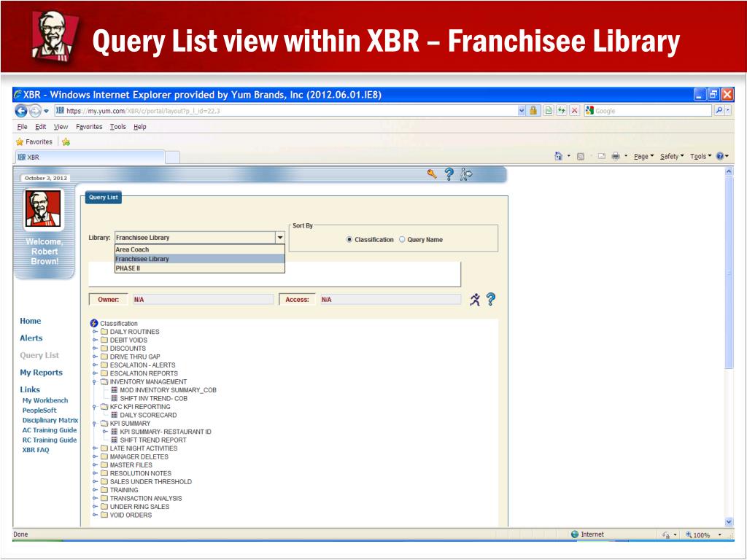Open the Help menu
Image resolution: width=747 pixels, height=560 pixels.
(139, 127)
